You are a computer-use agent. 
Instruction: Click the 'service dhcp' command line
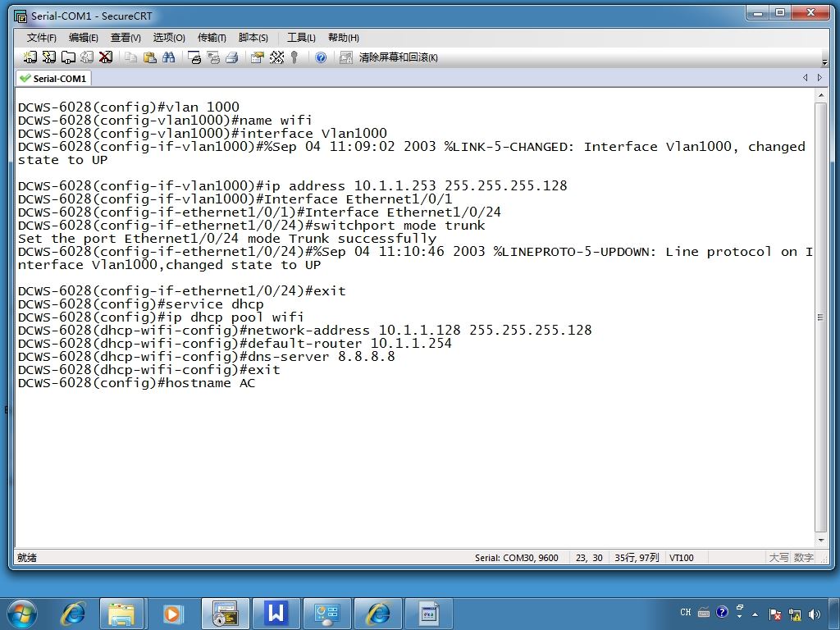[x=141, y=304]
